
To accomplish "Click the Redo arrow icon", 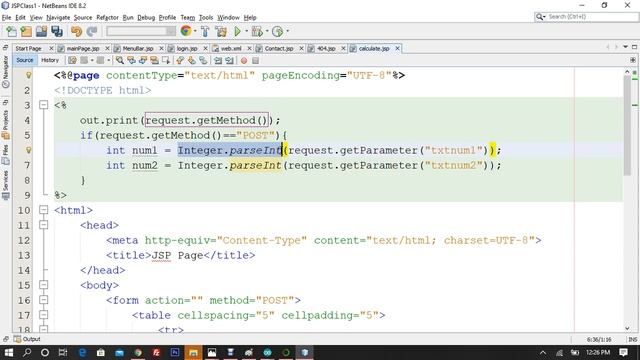I will click(92, 31).
